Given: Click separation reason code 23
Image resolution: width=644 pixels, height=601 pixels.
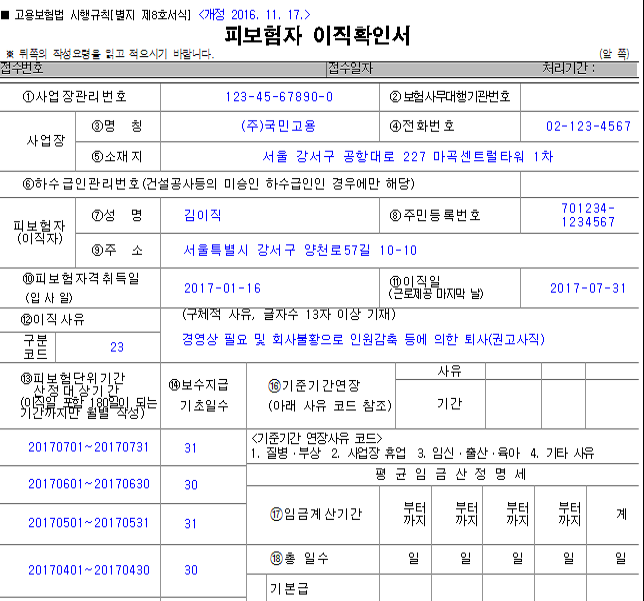Looking at the screenshot, I should 117,347.
